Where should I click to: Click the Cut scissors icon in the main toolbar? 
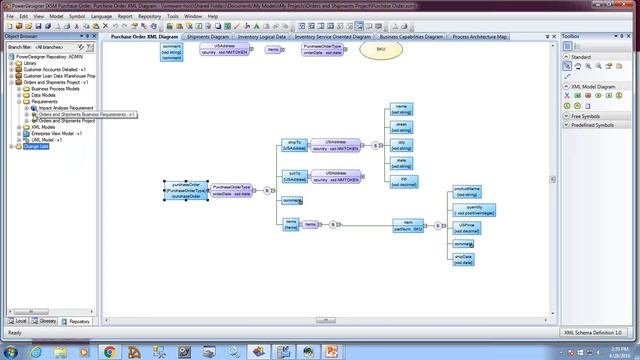[76, 26]
